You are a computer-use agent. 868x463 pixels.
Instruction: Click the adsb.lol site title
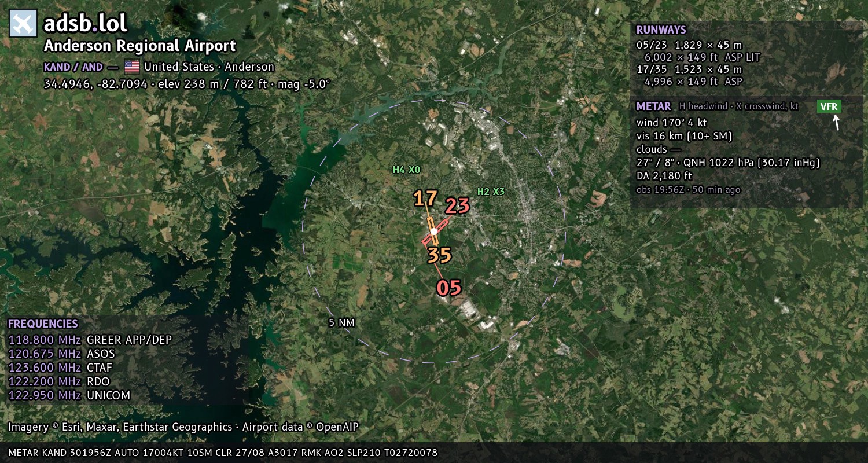[x=85, y=24]
